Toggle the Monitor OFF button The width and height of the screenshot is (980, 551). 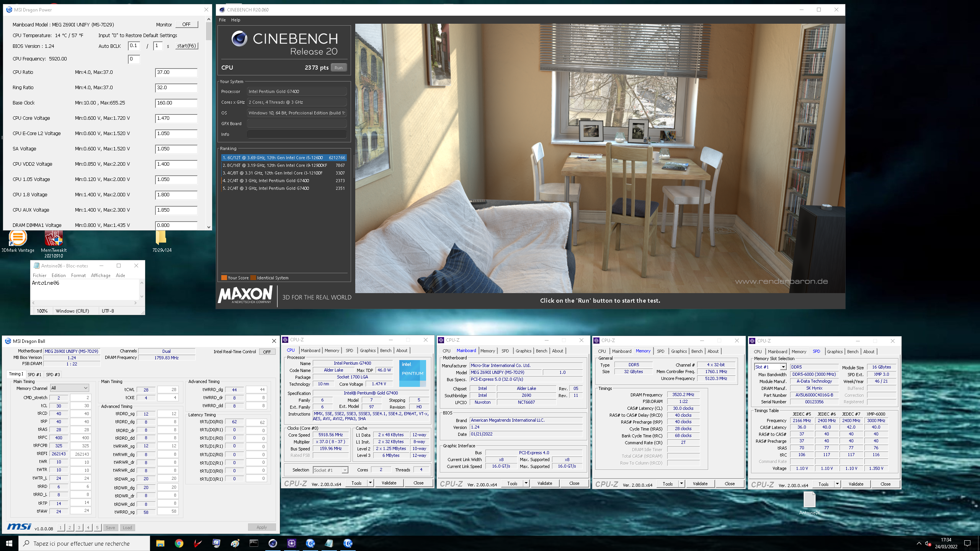click(186, 24)
